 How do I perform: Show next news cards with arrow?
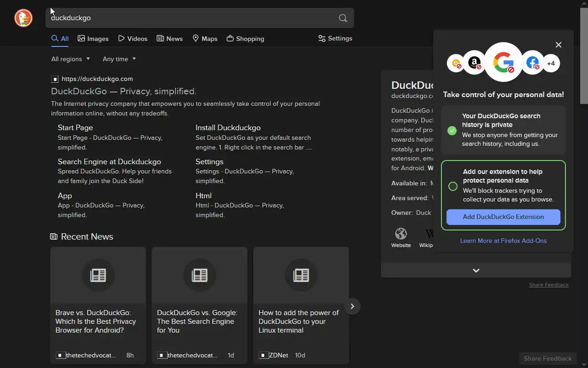[352, 306]
